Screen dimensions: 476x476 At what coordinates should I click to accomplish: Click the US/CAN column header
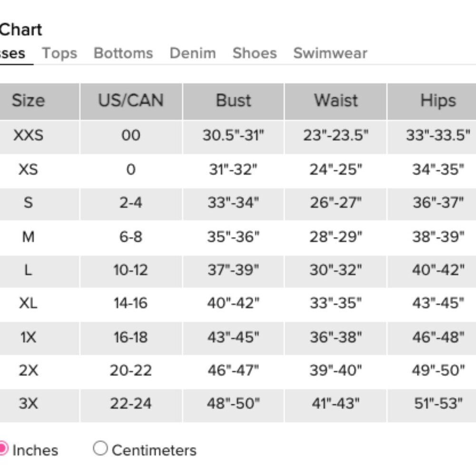pos(131,100)
